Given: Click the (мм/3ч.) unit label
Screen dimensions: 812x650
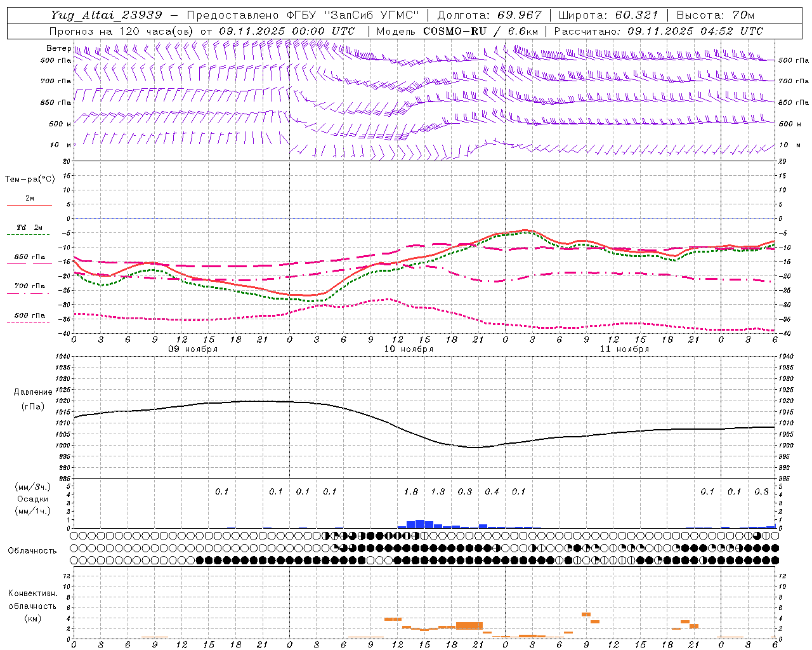Looking at the screenshot, I should [32, 487].
